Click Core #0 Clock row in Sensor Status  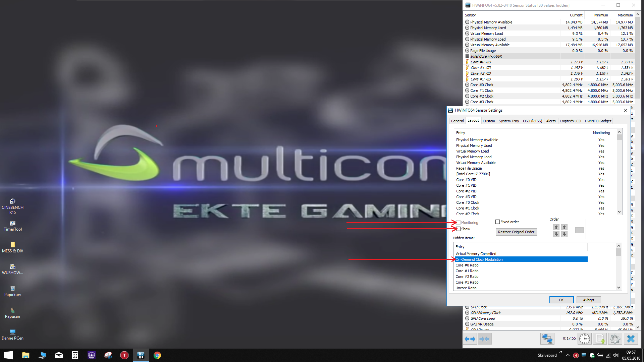[549, 85]
